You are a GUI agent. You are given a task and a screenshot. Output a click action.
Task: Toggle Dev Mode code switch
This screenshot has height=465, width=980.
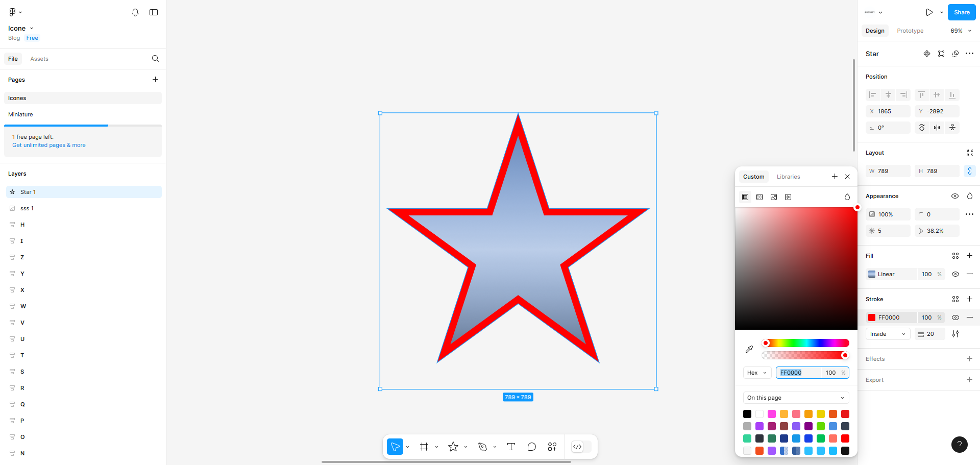(581, 447)
